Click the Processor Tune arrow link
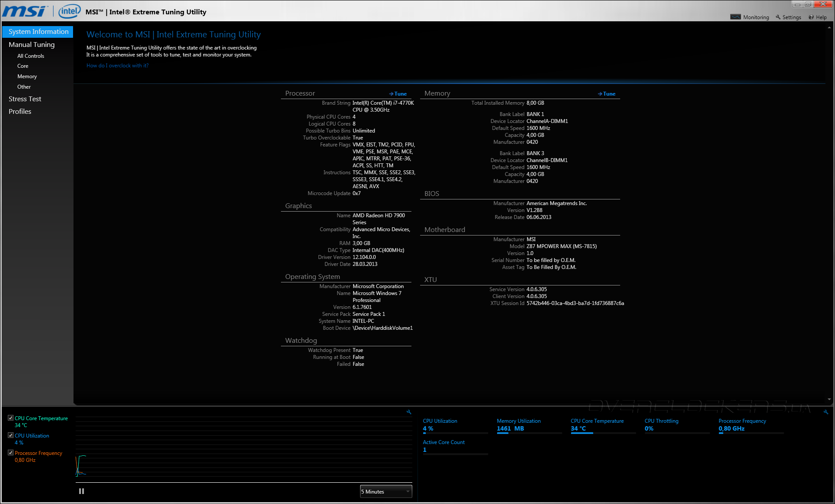The width and height of the screenshot is (835, 504). point(398,94)
